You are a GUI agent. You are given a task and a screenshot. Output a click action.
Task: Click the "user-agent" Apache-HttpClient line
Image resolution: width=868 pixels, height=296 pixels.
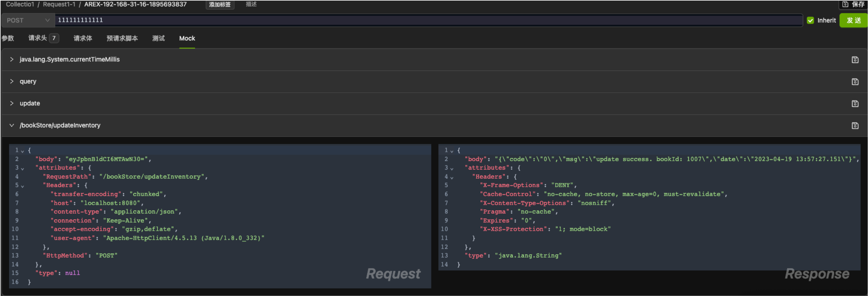point(157,238)
